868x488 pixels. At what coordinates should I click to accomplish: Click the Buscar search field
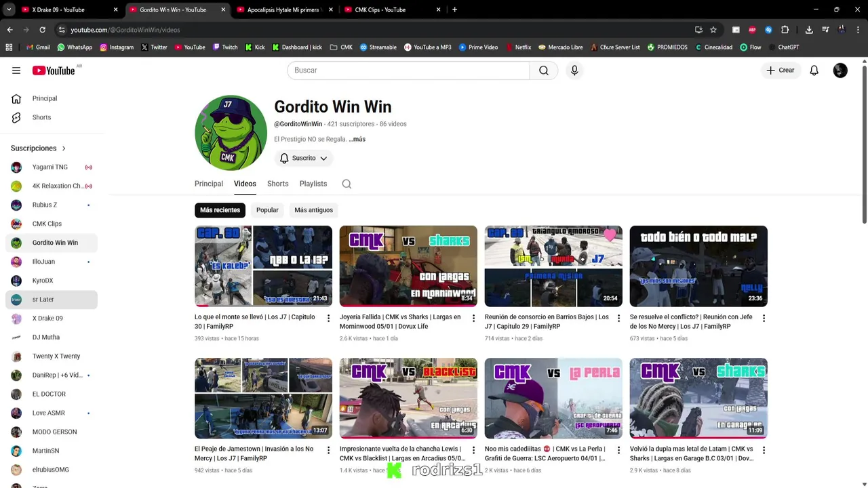pos(408,70)
